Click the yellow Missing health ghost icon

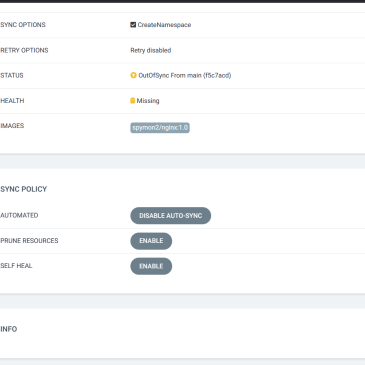pyautogui.click(x=133, y=100)
